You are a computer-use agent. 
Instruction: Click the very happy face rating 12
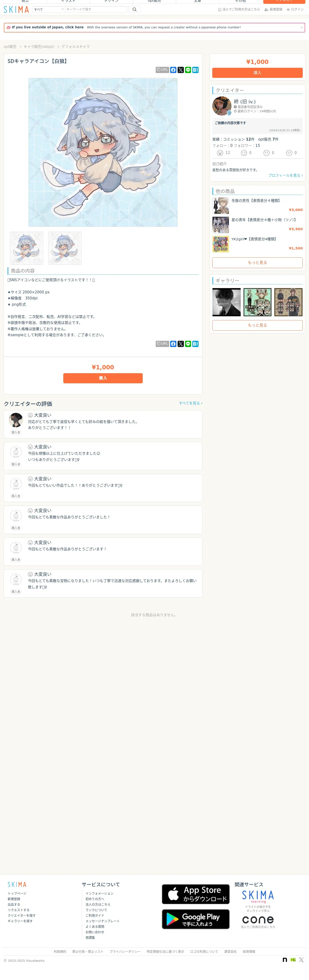220,153
